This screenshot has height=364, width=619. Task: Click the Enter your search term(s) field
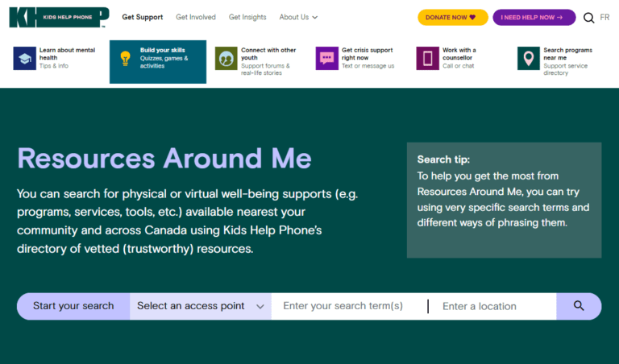click(x=347, y=306)
